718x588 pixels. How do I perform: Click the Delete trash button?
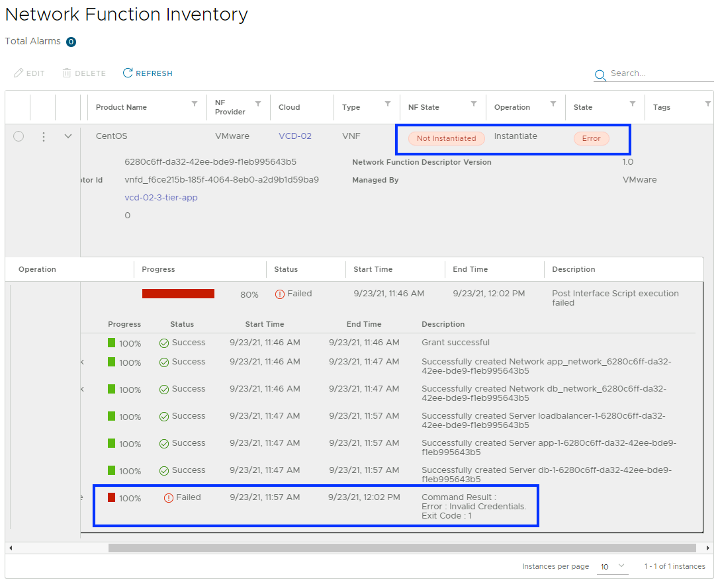[x=84, y=73]
